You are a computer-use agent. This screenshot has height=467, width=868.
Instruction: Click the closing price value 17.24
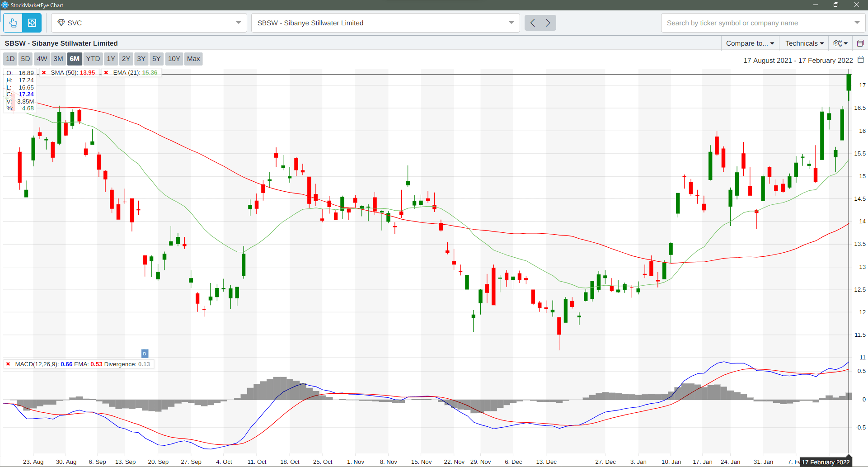point(26,94)
